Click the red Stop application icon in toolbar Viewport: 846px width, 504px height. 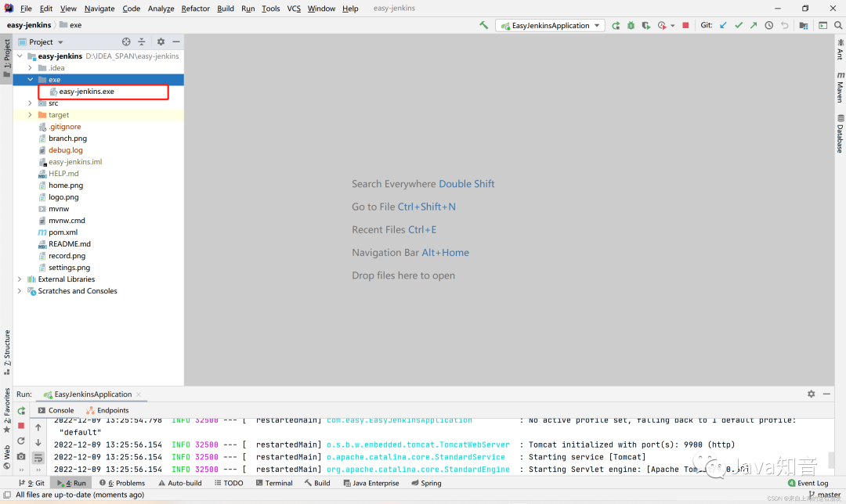click(x=685, y=25)
